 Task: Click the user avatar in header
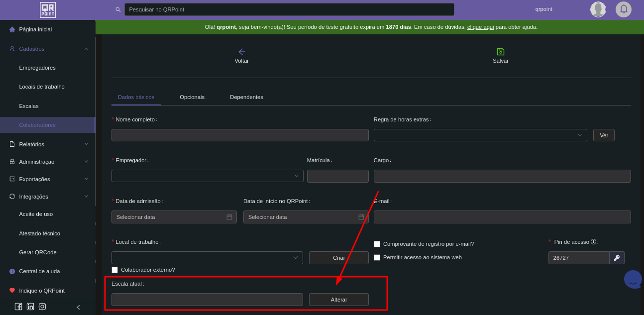[598, 9]
